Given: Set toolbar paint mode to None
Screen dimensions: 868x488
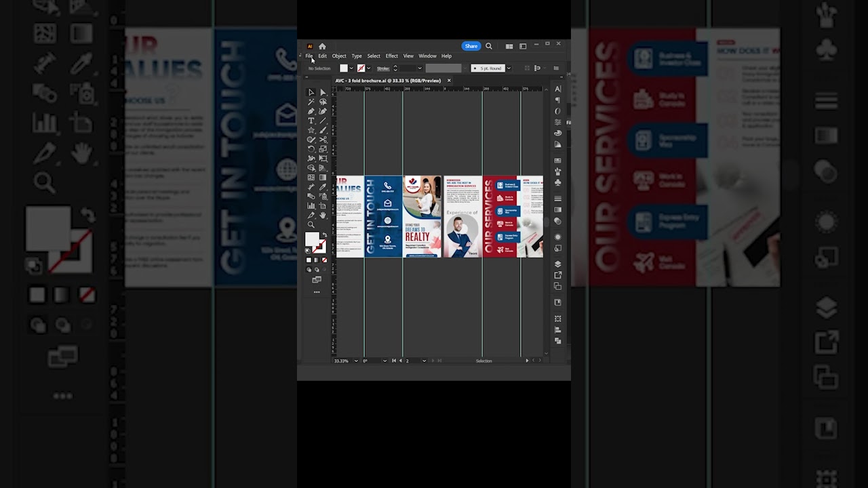Looking at the screenshot, I should tap(325, 260).
